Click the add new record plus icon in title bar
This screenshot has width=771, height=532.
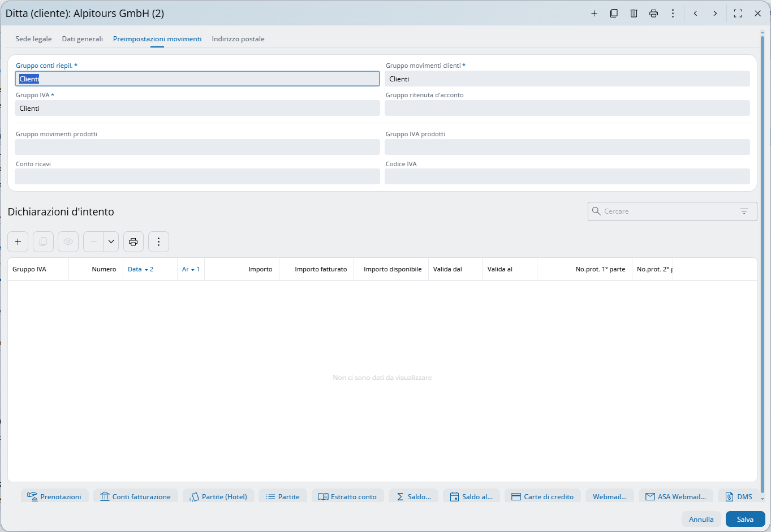pyautogui.click(x=594, y=14)
